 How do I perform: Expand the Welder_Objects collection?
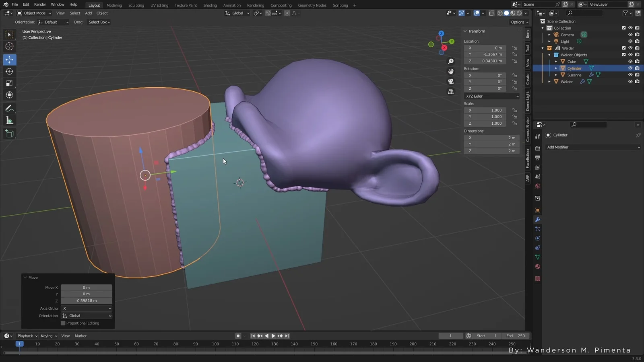549,55
